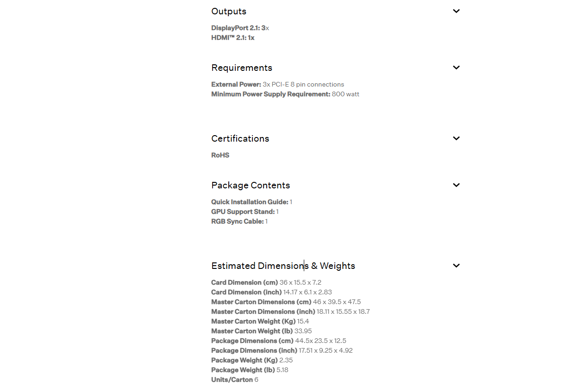Click the Package Contents heading
This screenshot has height=392, width=577.
point(251,186)
